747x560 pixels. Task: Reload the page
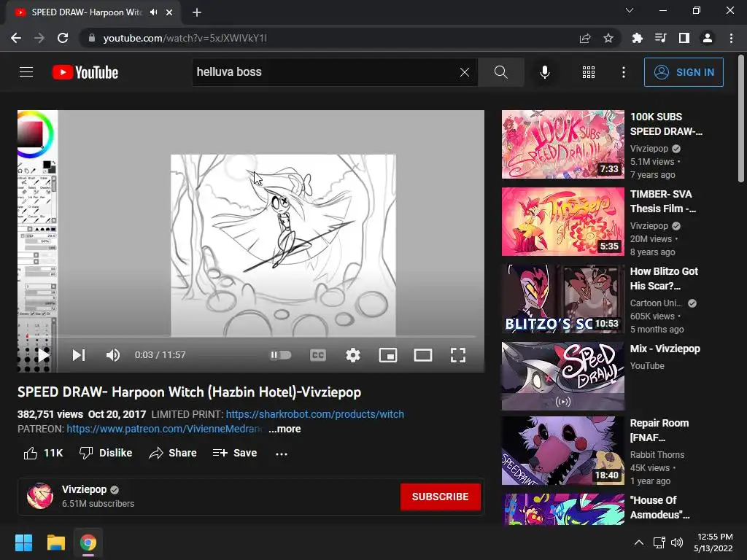tap(63, 38)
